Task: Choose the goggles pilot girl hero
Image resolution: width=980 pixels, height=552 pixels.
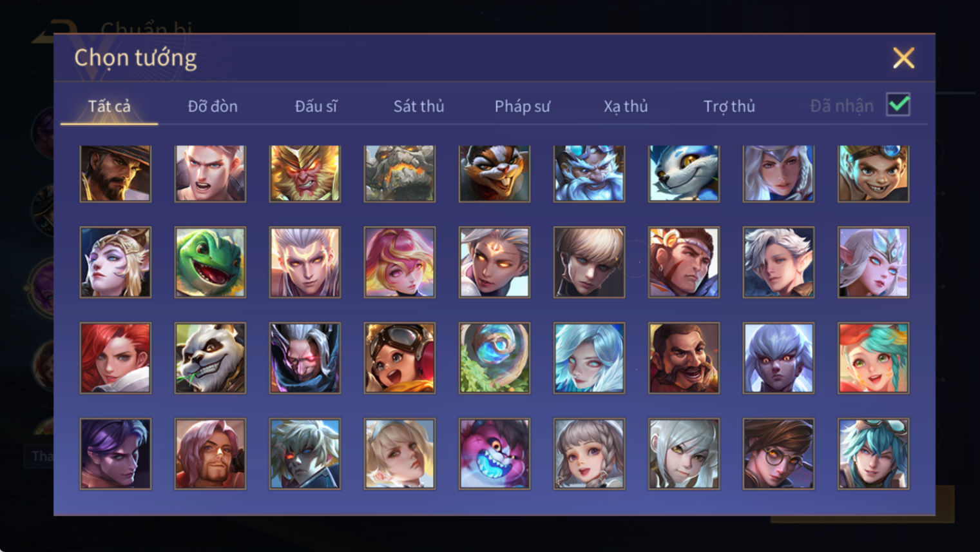Action: coord(399,358)
